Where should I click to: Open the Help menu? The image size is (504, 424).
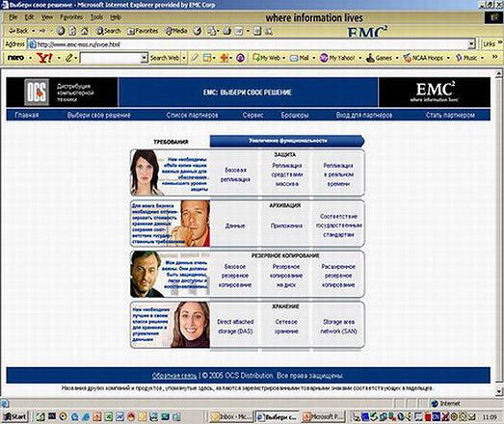[x=116, y=17]
